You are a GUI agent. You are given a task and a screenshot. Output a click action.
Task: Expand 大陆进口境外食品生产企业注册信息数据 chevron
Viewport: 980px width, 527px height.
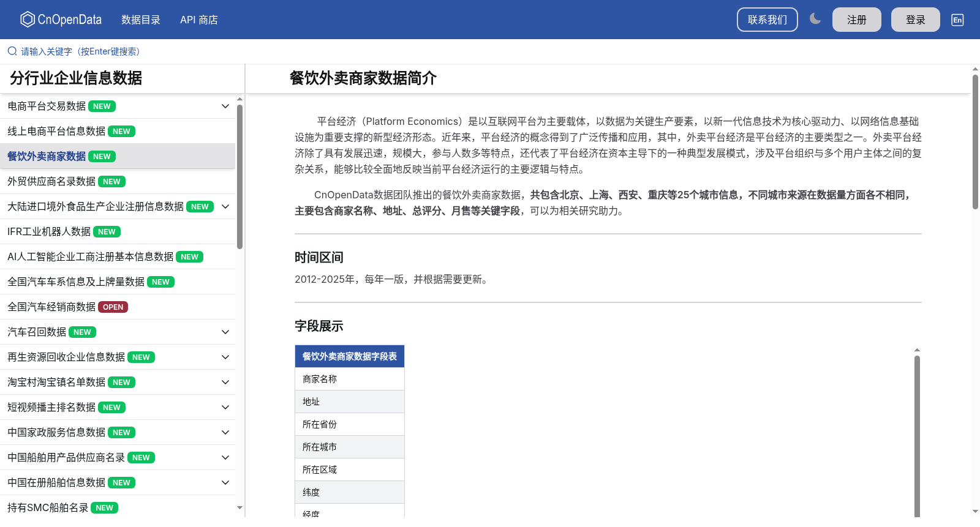click(225, 207)
